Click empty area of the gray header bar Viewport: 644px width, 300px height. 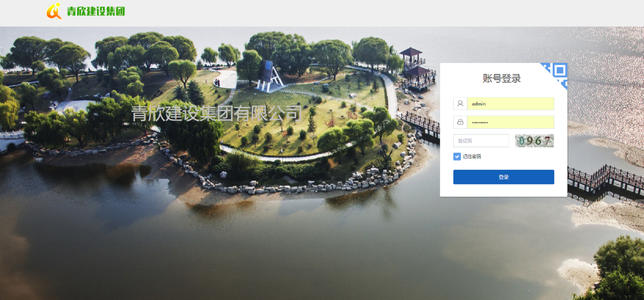pyautogui.click(x=355, y=13)
